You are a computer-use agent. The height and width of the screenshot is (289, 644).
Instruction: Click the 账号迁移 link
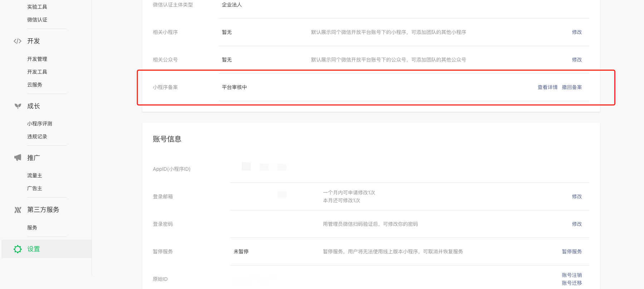point(572,283)
